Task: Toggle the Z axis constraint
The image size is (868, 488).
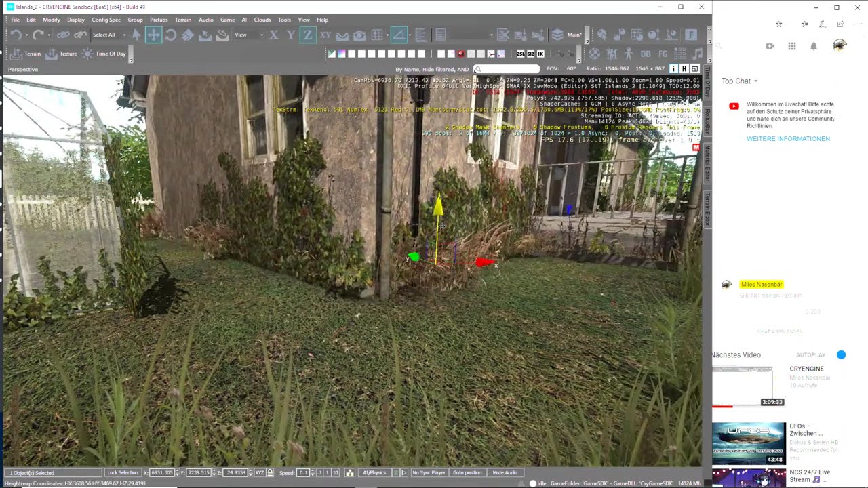Action: tap(308, 35)
